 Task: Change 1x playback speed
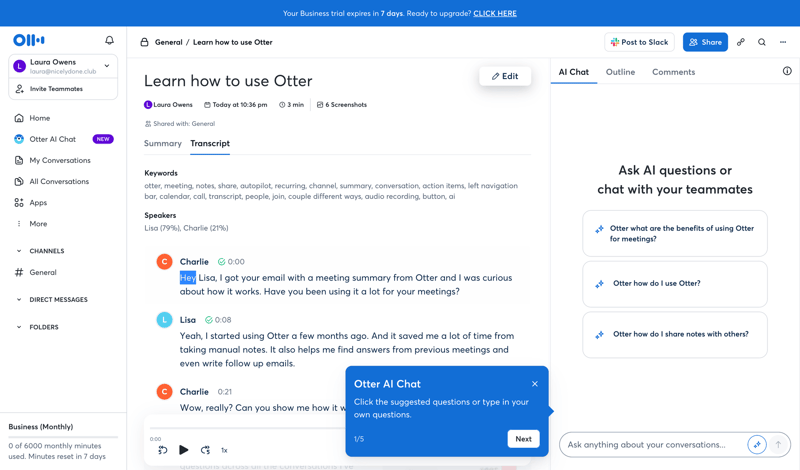224,450
